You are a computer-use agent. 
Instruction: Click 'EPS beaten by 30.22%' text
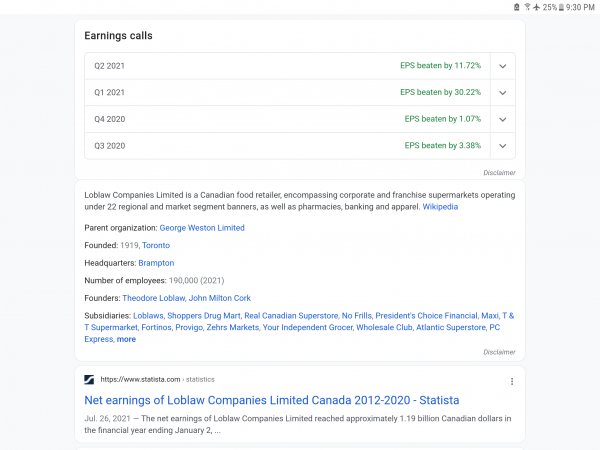coord(440,92)
